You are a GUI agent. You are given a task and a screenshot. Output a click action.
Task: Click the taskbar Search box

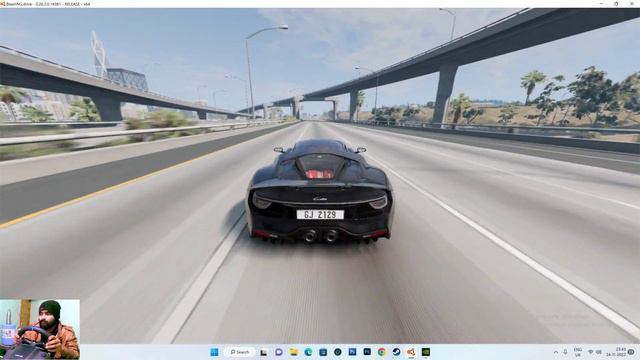point(240,352)
